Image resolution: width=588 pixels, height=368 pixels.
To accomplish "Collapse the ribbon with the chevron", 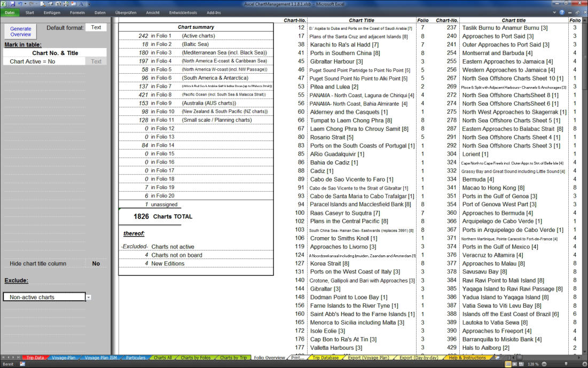I will tap(554, 12).
